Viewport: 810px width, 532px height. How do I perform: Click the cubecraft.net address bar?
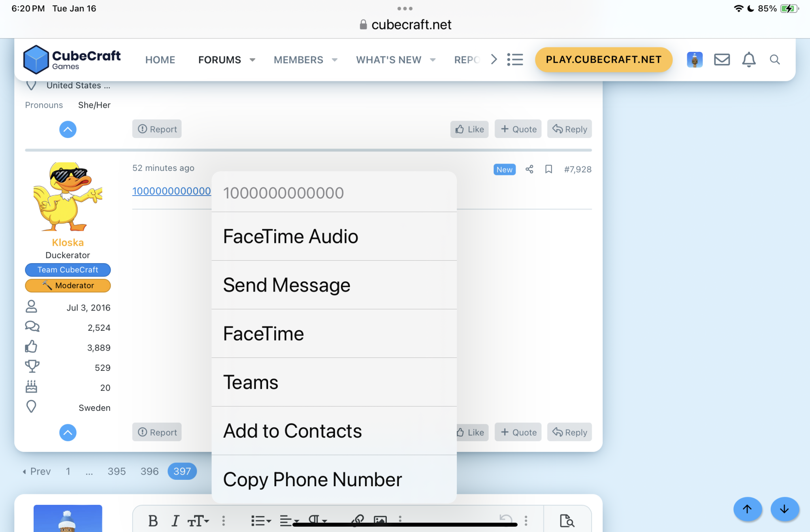coord(405,25)
